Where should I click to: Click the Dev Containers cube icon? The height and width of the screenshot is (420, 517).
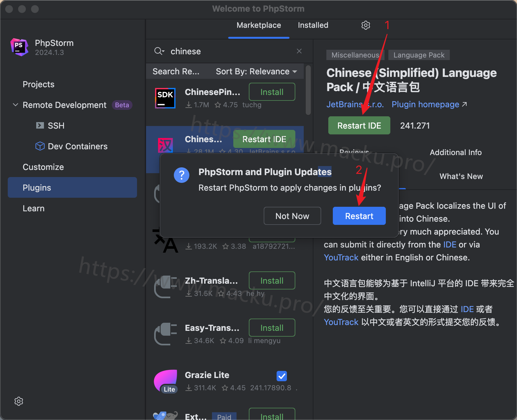point(40,146)
